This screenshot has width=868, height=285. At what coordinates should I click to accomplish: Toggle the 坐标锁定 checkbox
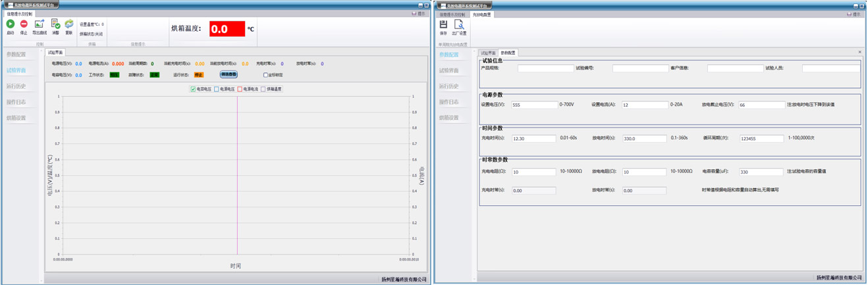pyautogui.click(x=265, y=75)
